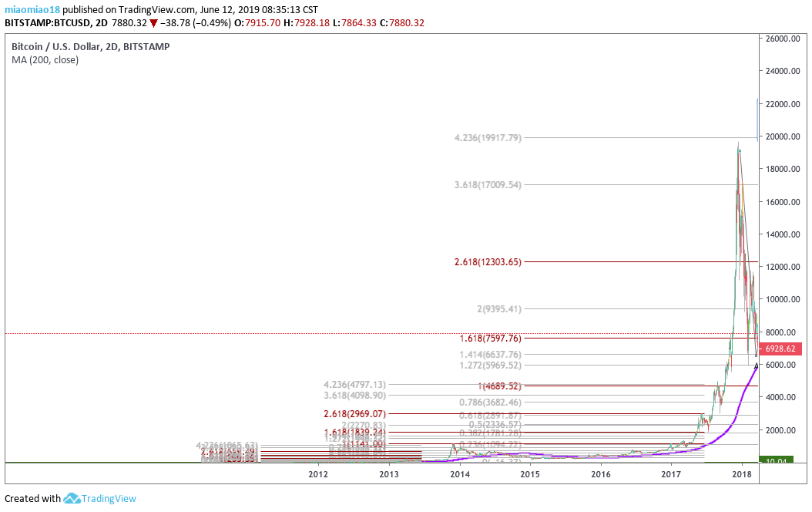Click the TradingView cloud logo icon
812x512 pixels.
(72, 499)
